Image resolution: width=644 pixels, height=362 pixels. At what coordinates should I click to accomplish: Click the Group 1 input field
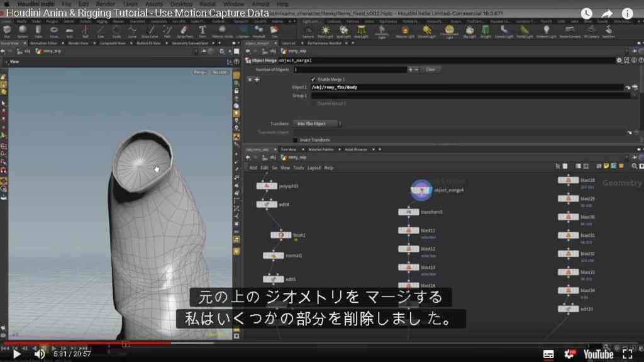pyautogui.click(x=470, y=96)
